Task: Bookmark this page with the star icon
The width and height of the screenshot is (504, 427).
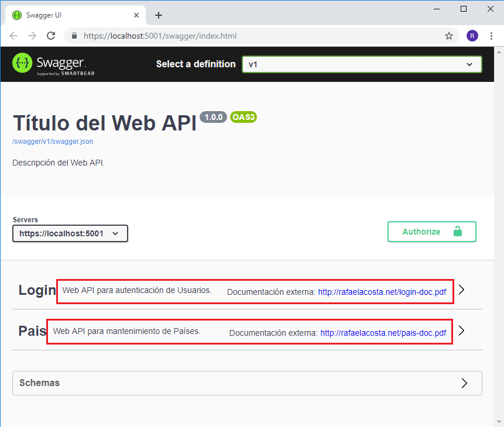Action: [x=449, y=36]
